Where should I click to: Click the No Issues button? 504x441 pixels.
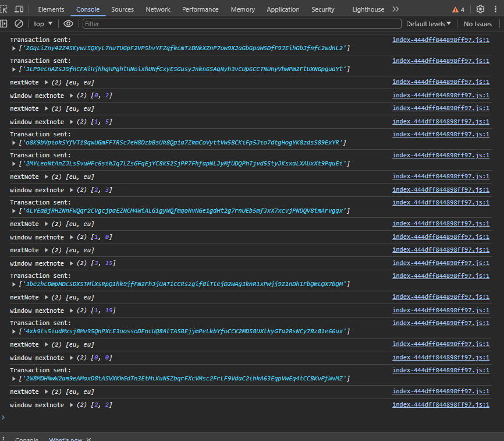[x=478, y=24]
